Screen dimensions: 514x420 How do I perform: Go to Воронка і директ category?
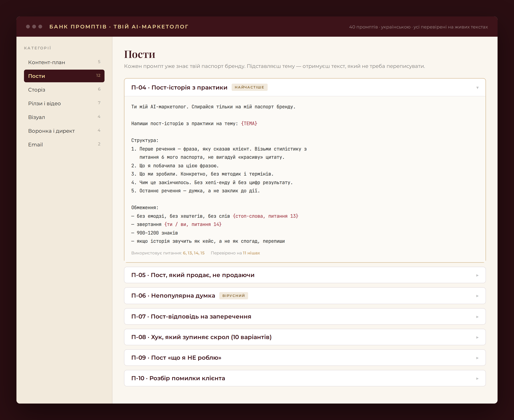64,131
